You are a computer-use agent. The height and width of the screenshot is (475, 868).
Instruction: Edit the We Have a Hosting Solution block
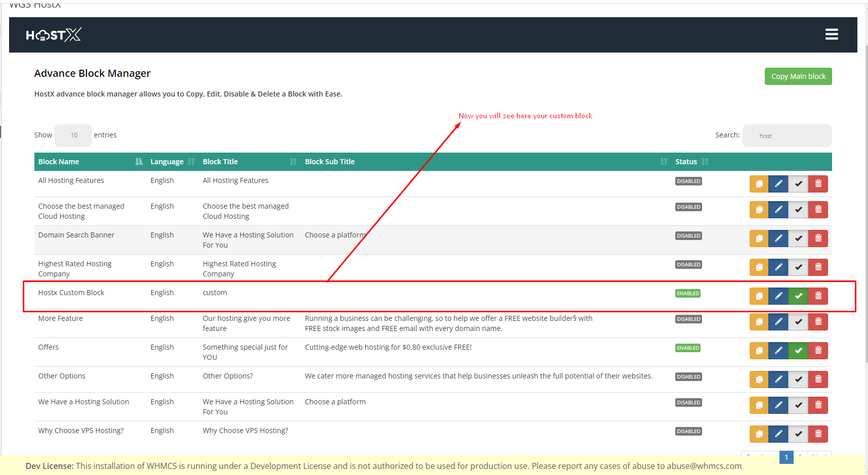pos(778,405)
